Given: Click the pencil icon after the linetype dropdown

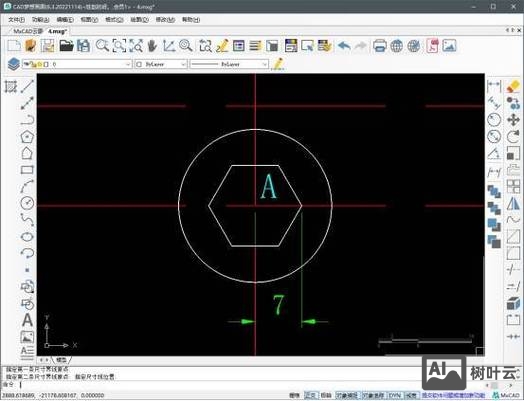Looking at the screenshot, I should pos(278,64).
